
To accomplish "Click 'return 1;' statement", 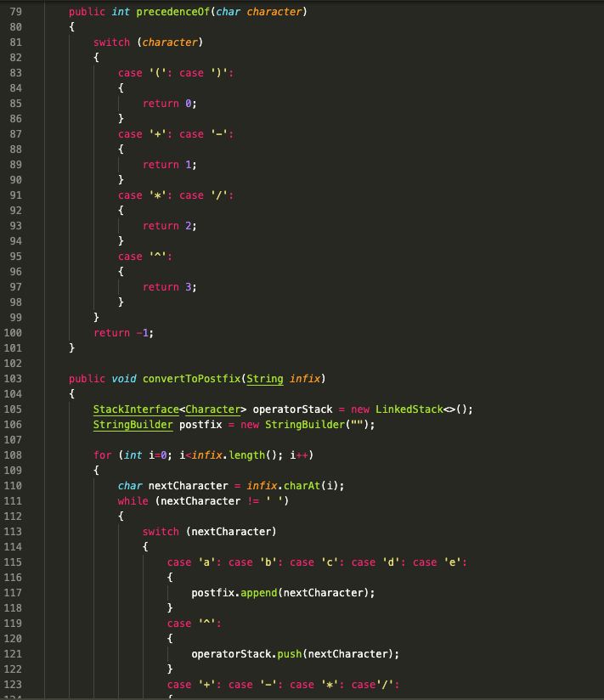I will pyautogui.click(x=170, y=165).
